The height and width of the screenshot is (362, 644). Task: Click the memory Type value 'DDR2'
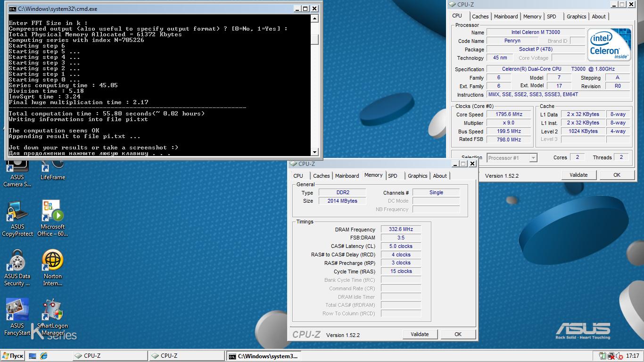point(343,193)
